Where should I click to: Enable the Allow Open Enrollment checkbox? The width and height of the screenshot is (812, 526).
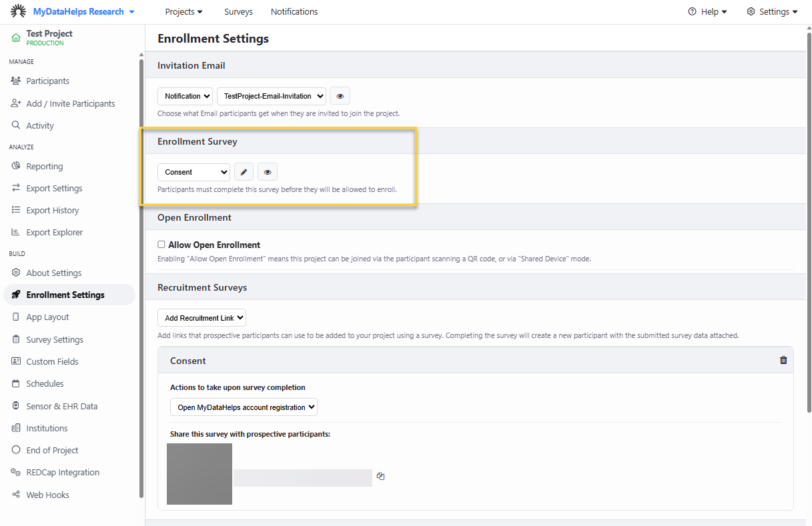coord(161,245)
